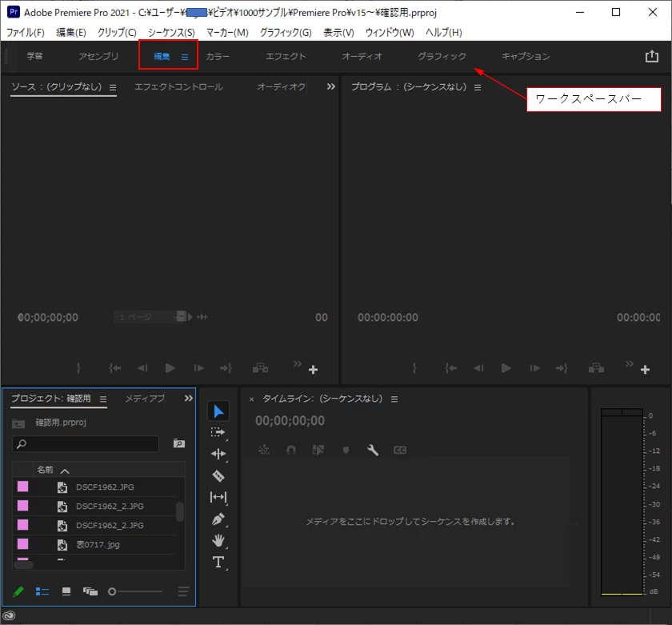
Task: Click Lift button in Program monitor
Action: pos(596,368)
